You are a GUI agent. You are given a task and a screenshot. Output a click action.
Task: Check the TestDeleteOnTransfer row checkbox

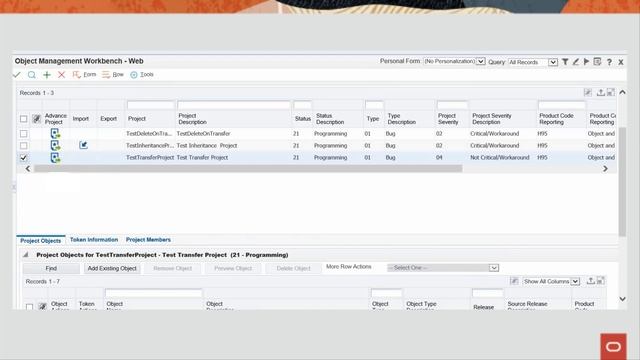pos(24,133)
